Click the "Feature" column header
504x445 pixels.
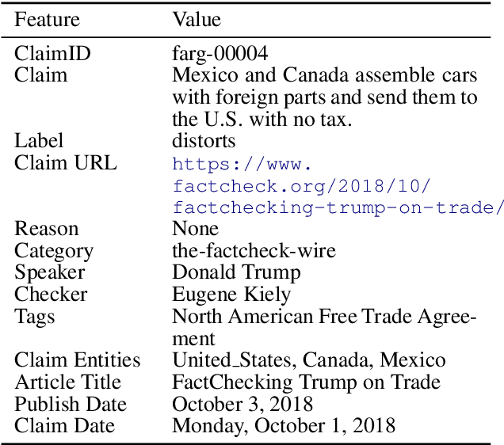click(x=50, y=19)
